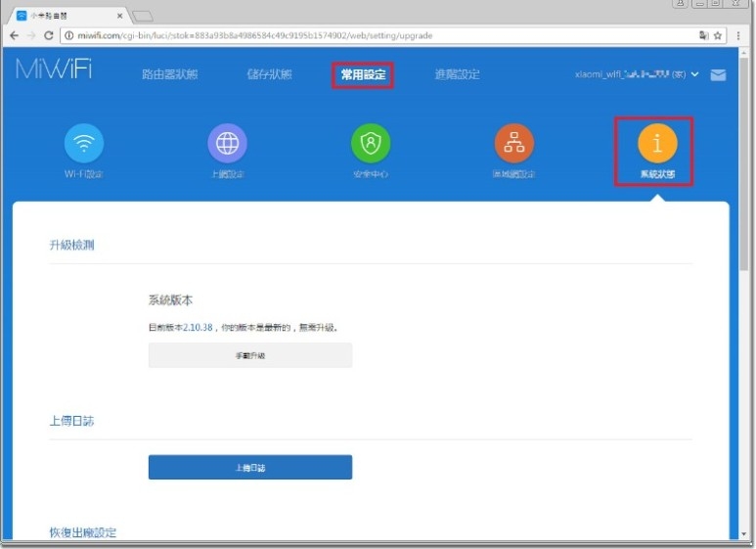The height and width of the screenshot is (549, 756).
Task: Click the browser address bar URL
Action: point(293,35)
